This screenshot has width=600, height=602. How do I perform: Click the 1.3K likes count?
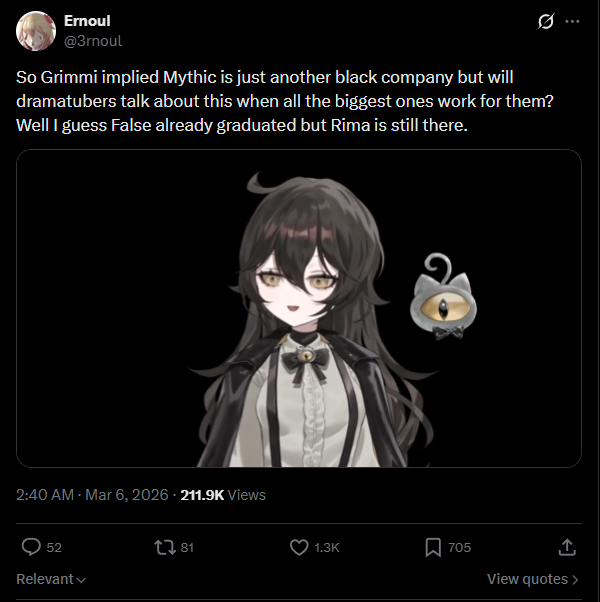327,547
